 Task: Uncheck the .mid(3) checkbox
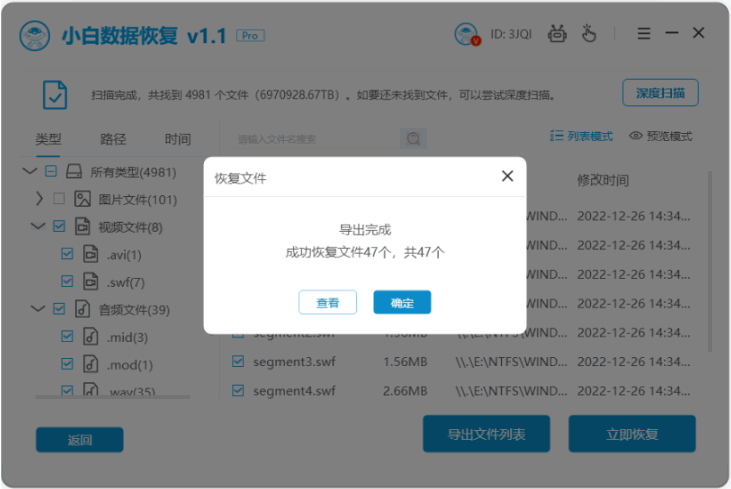click(x=67, y=337)
